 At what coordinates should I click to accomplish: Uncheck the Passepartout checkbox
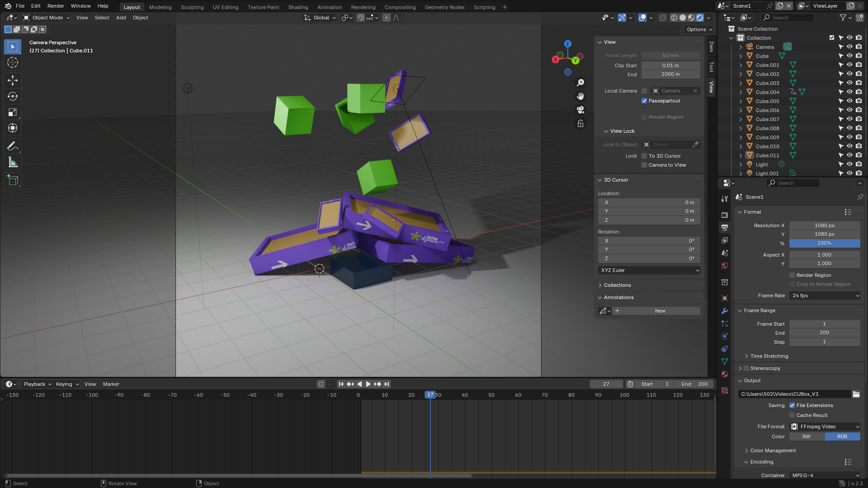pyautogui.click(x=644, y=101)
